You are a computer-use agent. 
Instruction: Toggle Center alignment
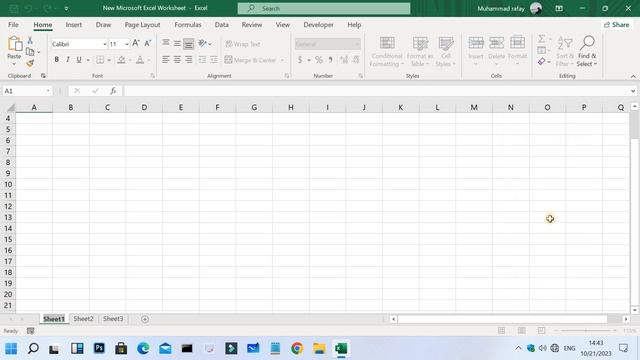click(x=177, y=60)
